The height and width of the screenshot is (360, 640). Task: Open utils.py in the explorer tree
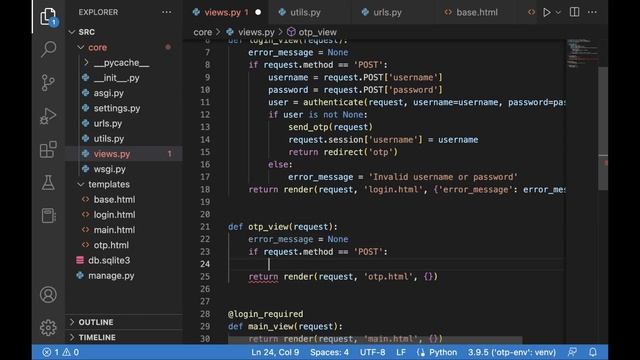point(109,138)
